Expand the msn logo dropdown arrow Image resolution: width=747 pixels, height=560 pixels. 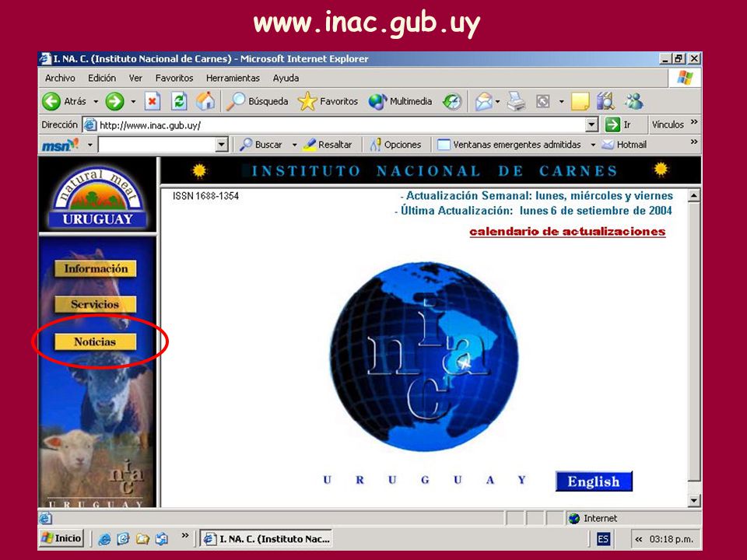(89, 145)
